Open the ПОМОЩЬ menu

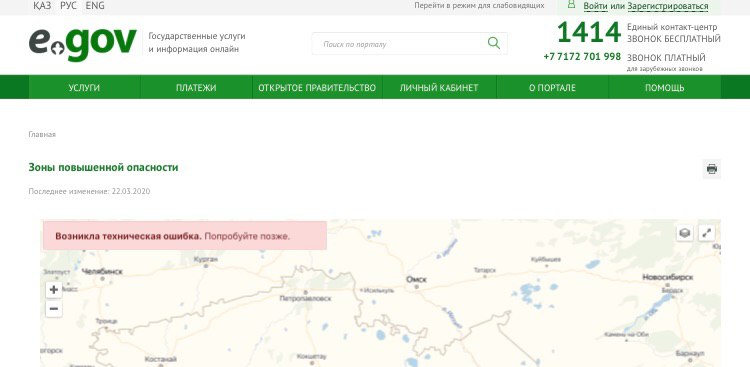tap(664, 88)
